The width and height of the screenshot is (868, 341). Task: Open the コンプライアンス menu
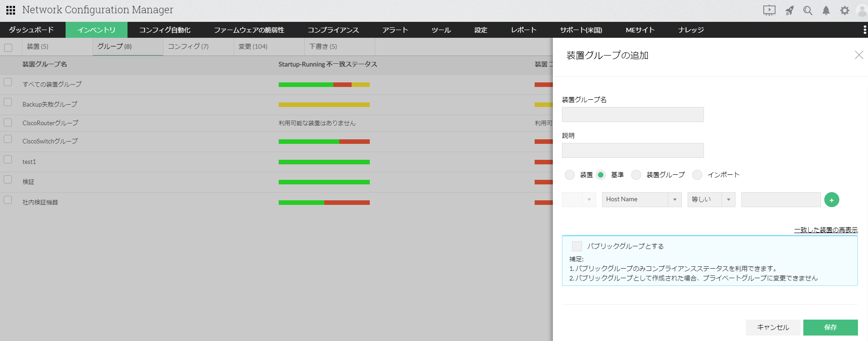[333, 30]
